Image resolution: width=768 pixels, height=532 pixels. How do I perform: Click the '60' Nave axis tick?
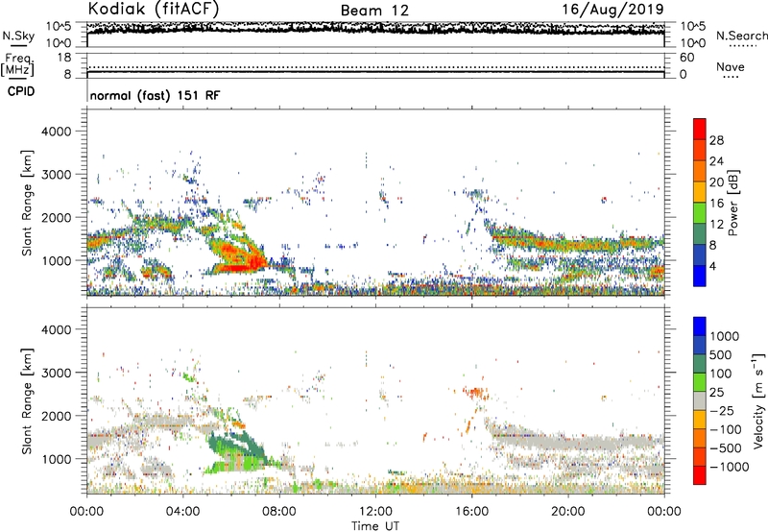687,58
